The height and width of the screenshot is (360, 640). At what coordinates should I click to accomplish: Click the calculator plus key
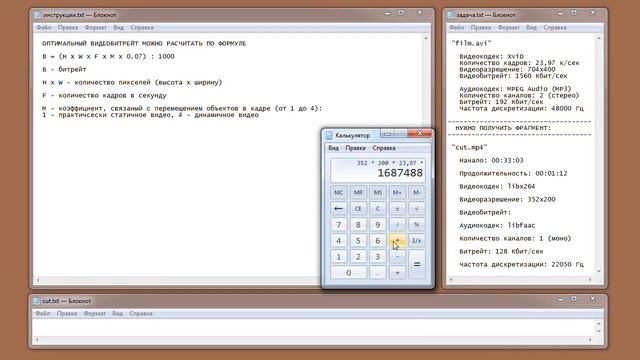pos(397,273)
